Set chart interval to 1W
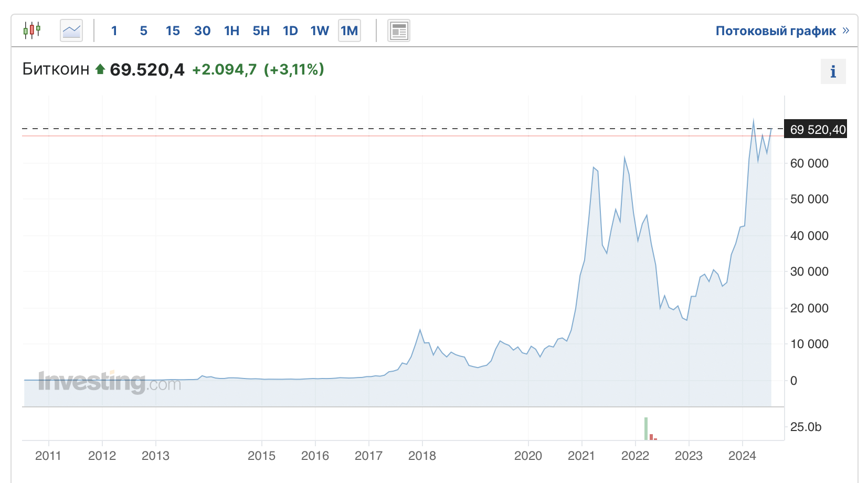Image resolution: width=868 pixels, height=483 pixels. (320, 31)
